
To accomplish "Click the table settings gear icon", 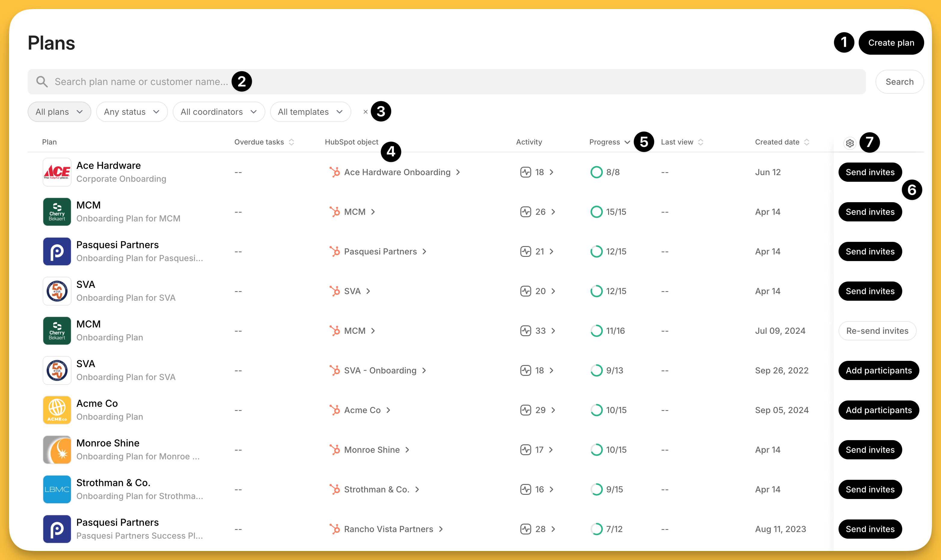I will tap(850, 143).
